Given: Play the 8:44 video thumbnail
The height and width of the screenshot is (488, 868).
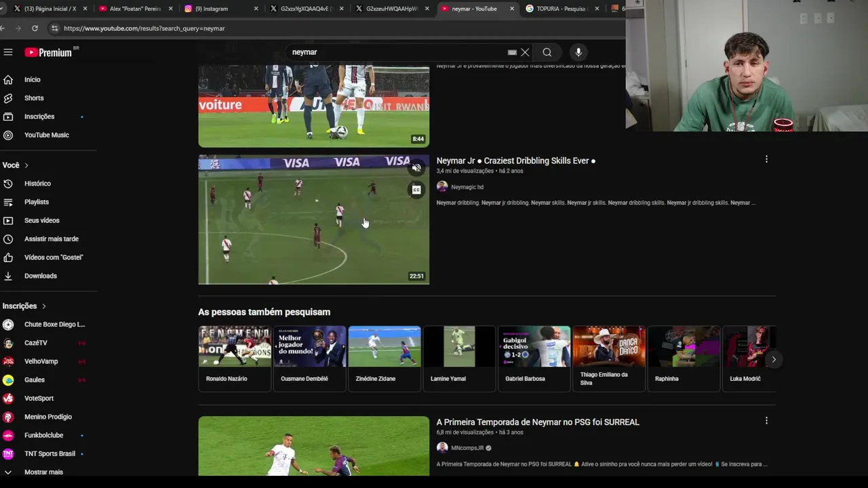Looking at the screenshot, I should pyautogui.click(x=314, y=106).
